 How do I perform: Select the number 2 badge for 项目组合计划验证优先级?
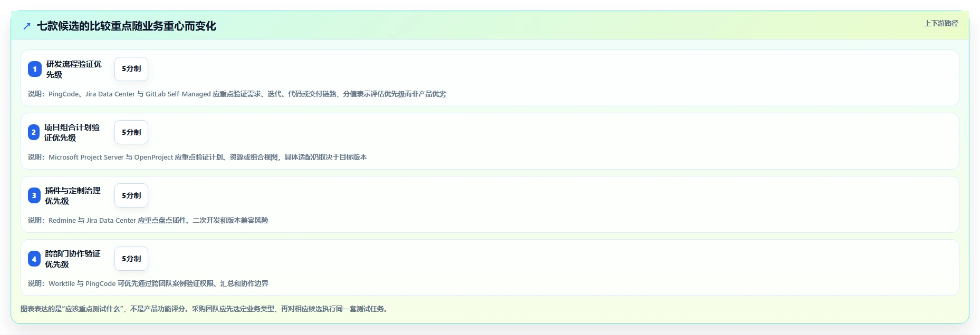34,132
